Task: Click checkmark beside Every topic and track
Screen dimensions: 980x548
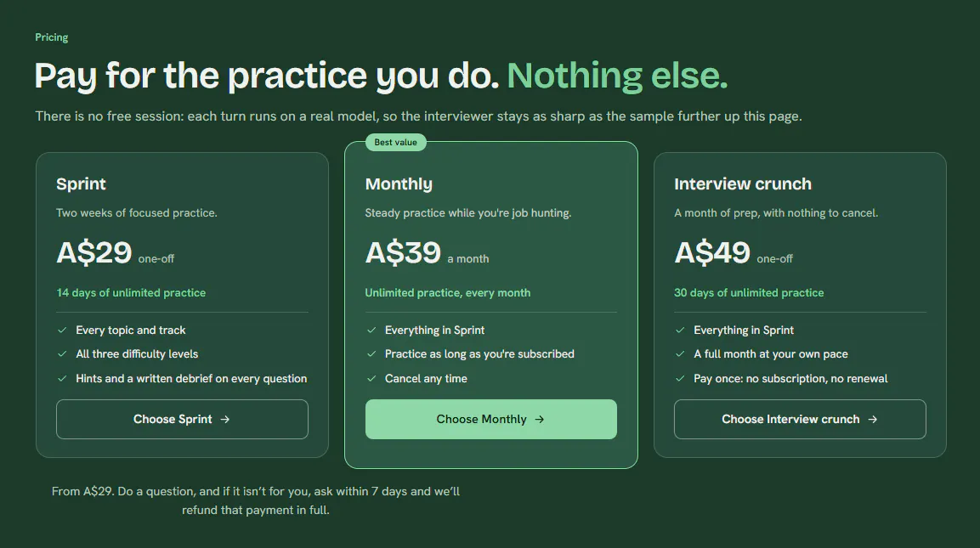Action: 62,330
